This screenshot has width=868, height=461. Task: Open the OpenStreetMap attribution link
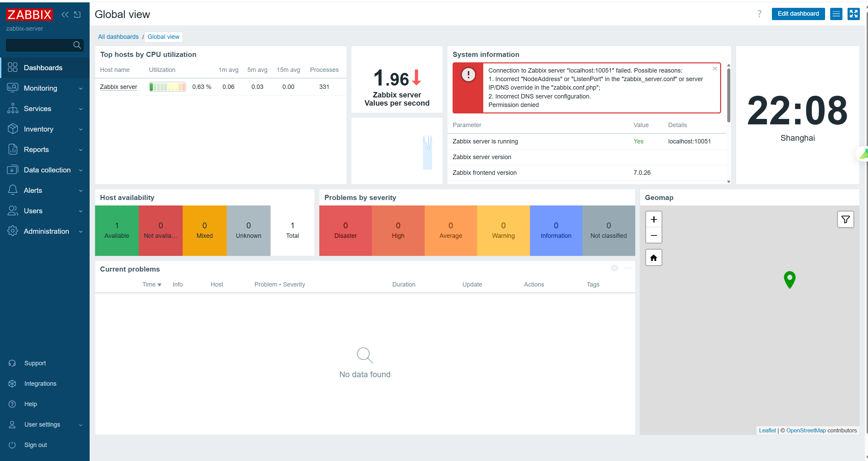coord(806,430)
